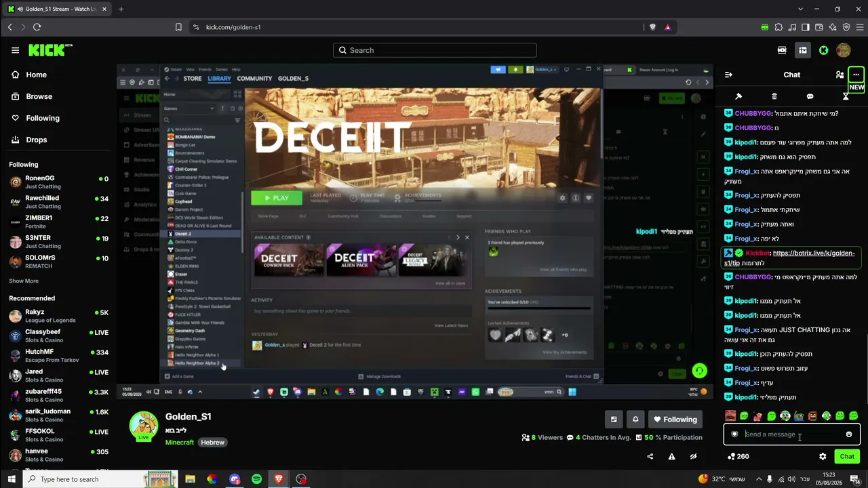Open the emoji picker in chat input
The width and height of the screenshot is (868, 488).
point(849,434)
